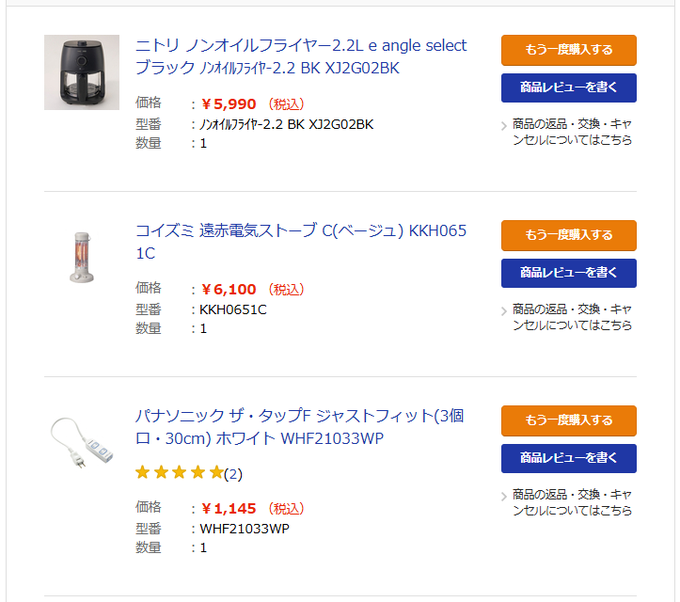Open return and cancel info for Panasonic tap
This screenshot has width=680, height=602.
(x=572, y=502)
